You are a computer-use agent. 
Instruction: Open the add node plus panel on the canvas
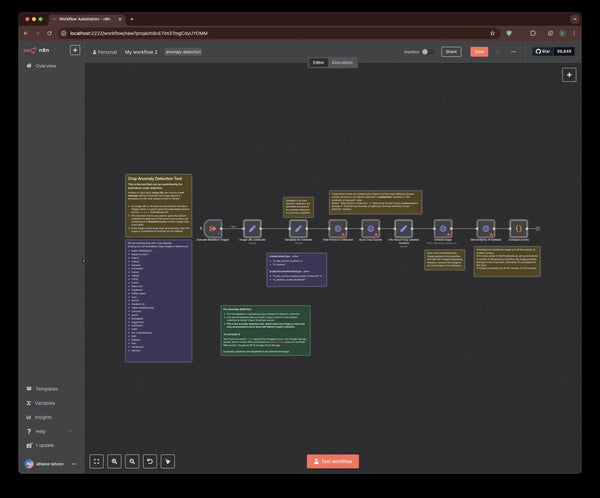pos(569,75)
